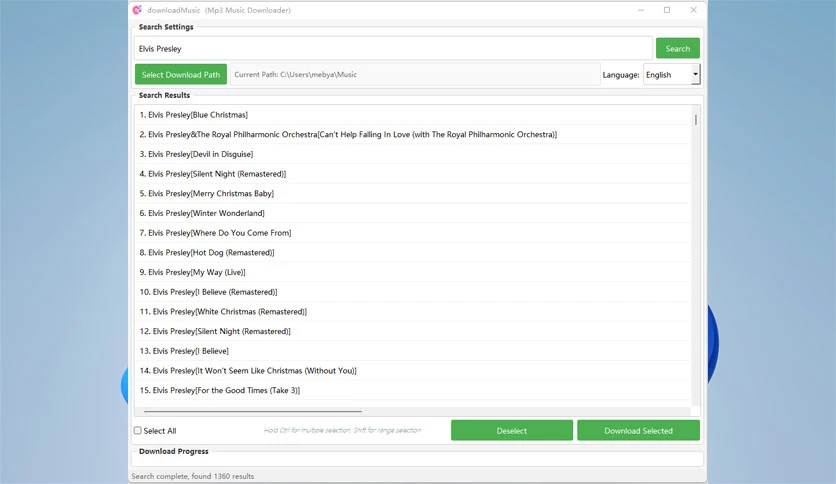The height and width of the screenshot is (484, 836).
Task: Select result 13 I Believe
Action: pyautogui.click(x=413, y=351)
